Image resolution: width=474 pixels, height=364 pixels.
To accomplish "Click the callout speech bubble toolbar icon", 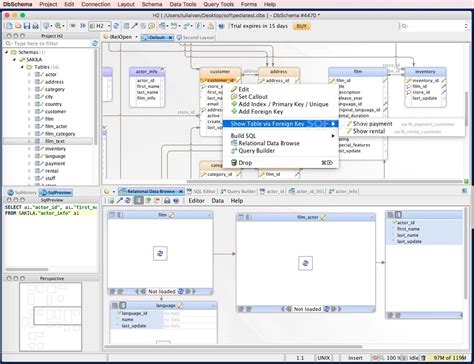I will (x=152, y=26).
